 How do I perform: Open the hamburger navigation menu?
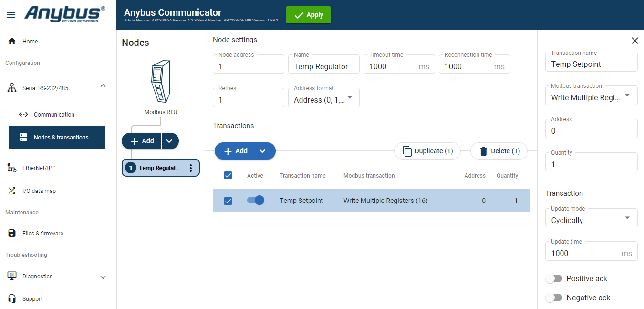click(x=11, y=15)
